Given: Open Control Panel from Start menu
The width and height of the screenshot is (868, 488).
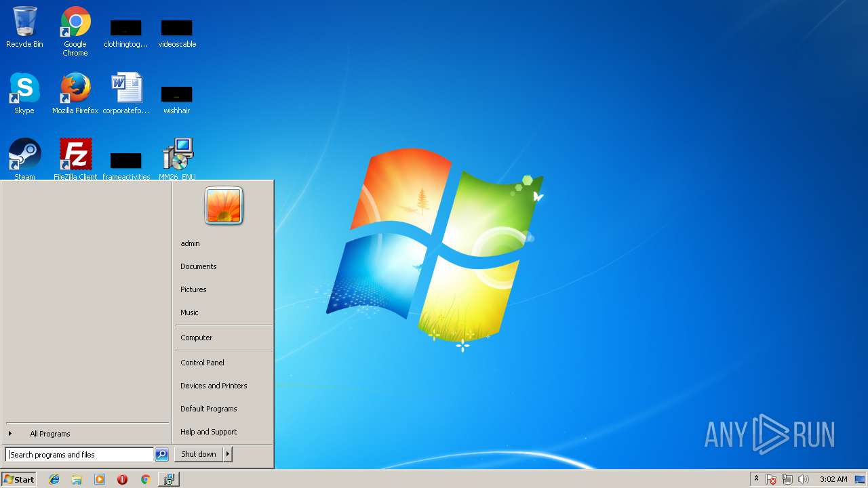Looking at the screenshot, I should (x=224, y=363).
